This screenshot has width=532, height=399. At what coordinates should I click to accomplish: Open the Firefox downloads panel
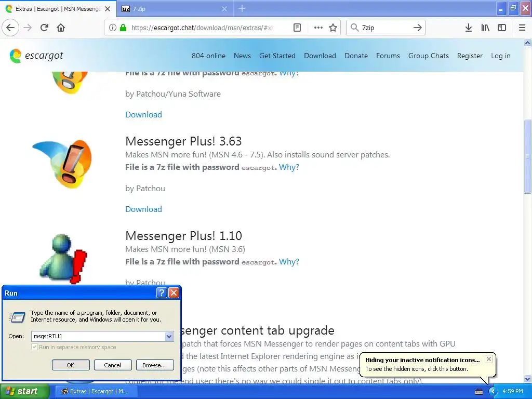(469, 28)
